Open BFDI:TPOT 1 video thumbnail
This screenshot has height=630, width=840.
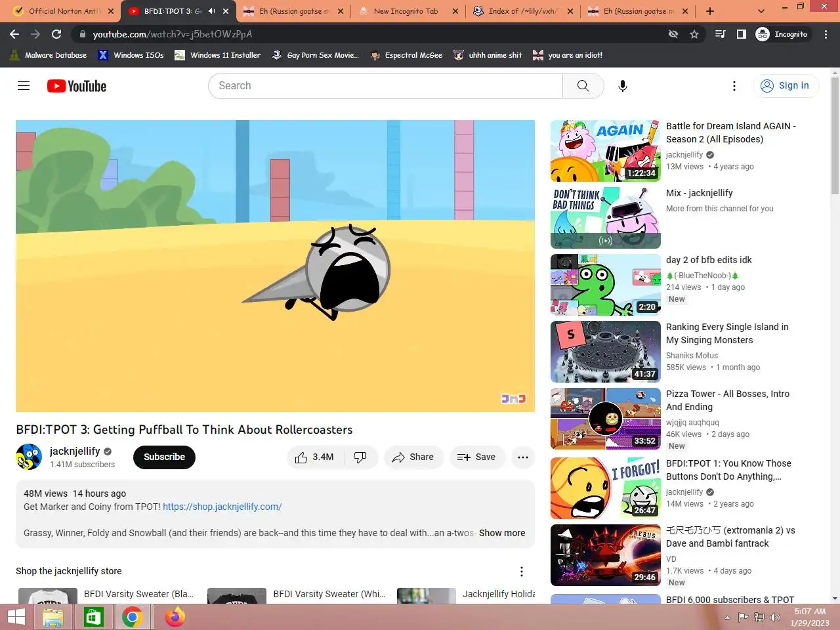(x=605, y=488)
